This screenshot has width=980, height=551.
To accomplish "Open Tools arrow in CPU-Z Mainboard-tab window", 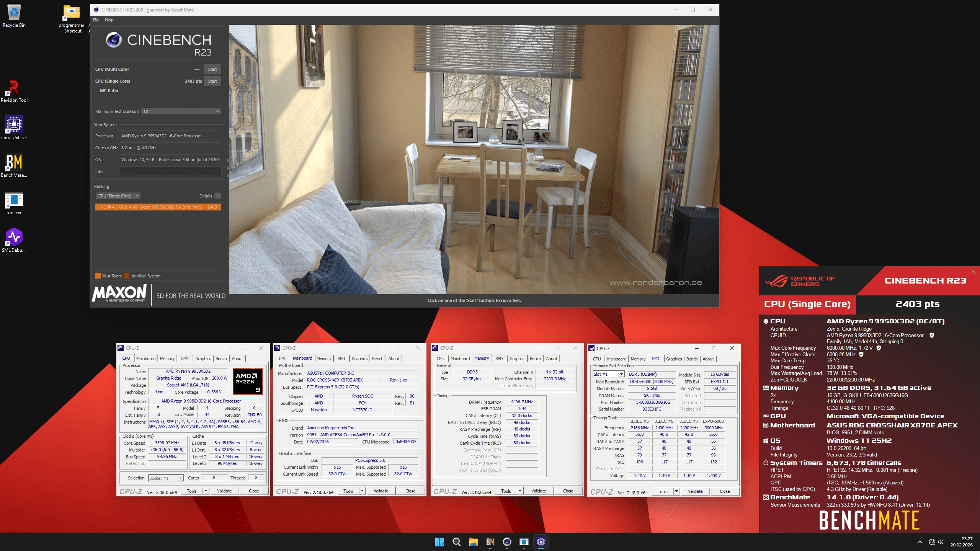I will (362, 491).
